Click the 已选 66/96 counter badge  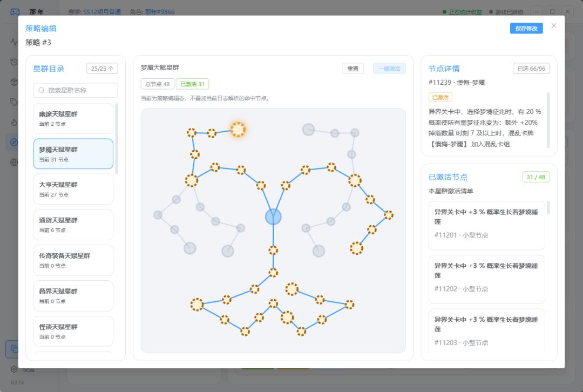531,69
